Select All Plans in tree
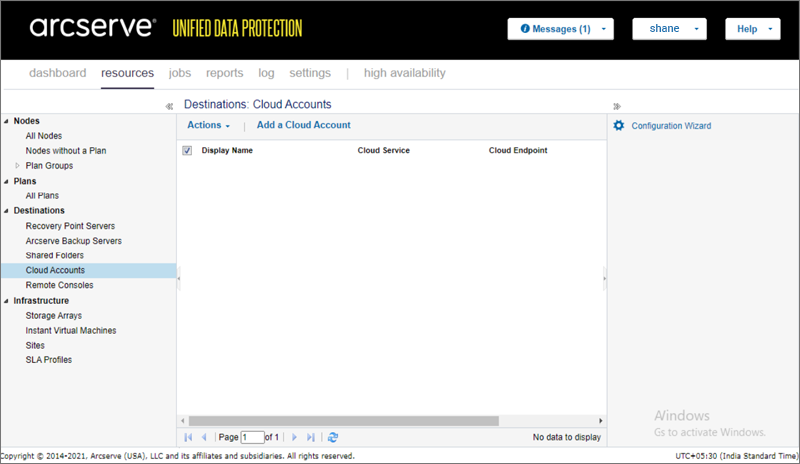Viewport: 800px width, 464px height. coord(42,196)
